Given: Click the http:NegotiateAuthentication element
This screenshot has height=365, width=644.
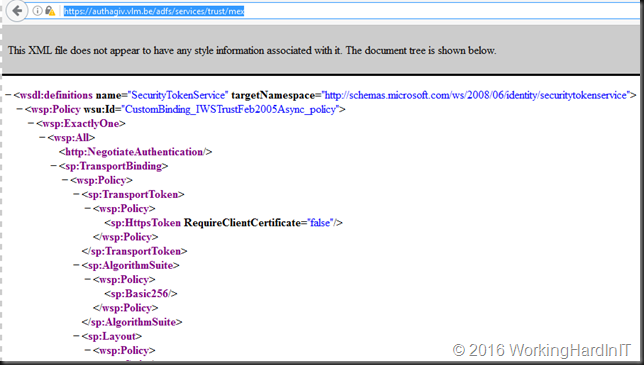Looking at the screenshot, I should (x=135, y=152).
